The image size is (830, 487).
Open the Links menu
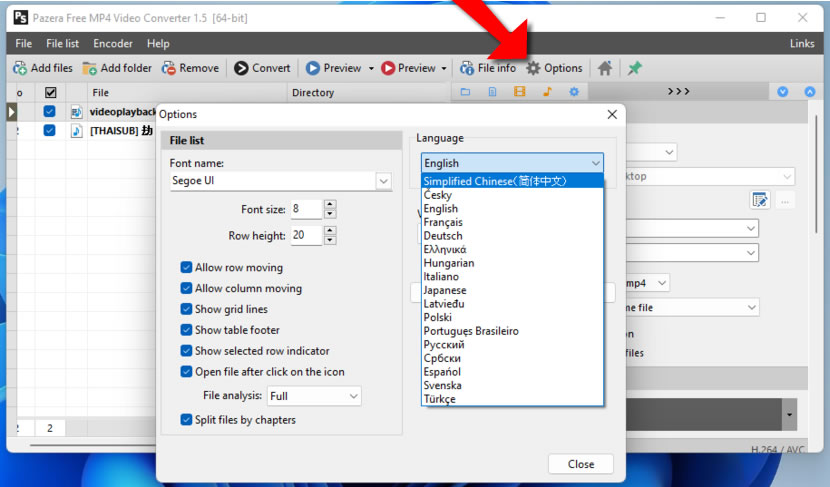[802, 43]
